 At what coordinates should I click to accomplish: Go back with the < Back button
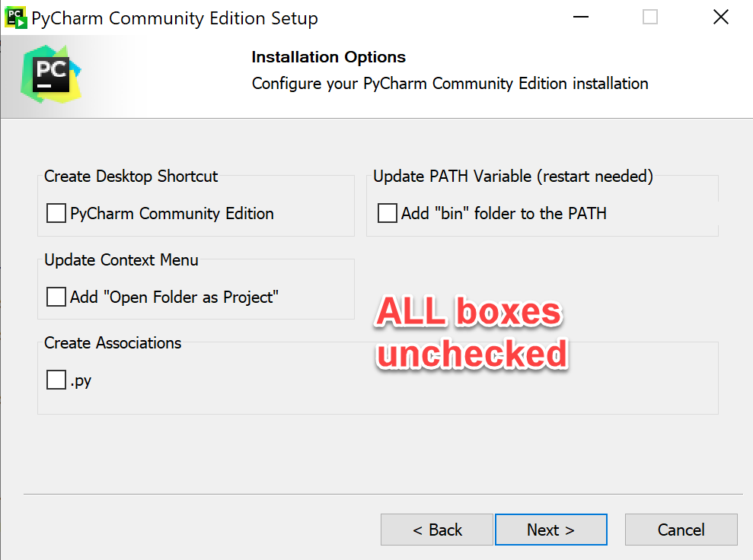pyautogui.click(x=436, y=529)
